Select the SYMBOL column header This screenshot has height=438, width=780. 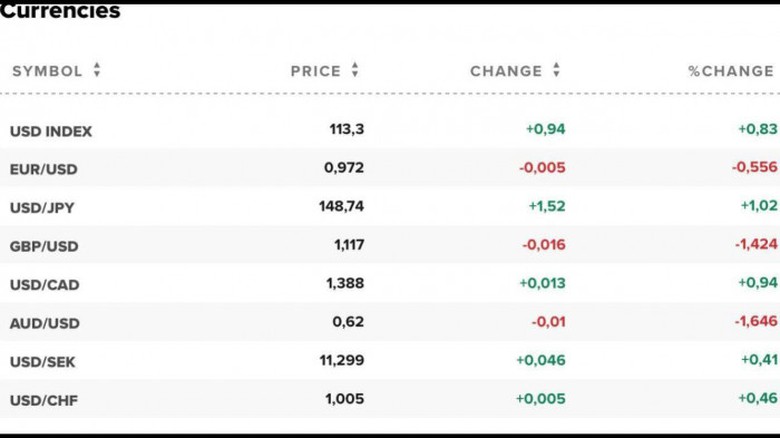pyautogui.click(x=47, y=71)
